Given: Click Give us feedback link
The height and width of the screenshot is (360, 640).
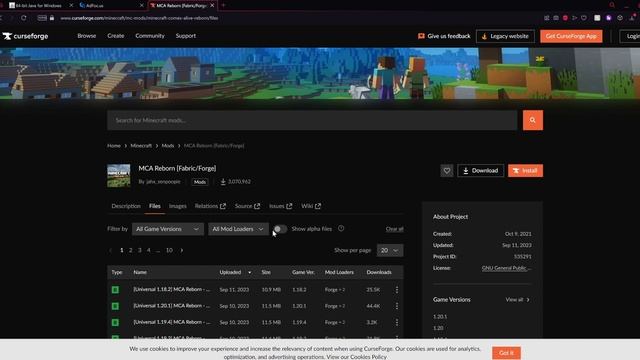Looking at the screenshot, I should coord(444,36).
